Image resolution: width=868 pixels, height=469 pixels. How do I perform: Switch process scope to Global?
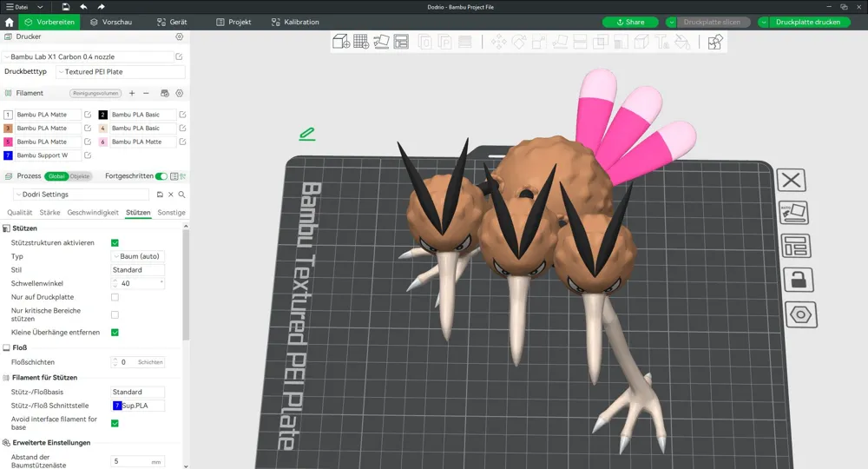[x=56, y=176]
